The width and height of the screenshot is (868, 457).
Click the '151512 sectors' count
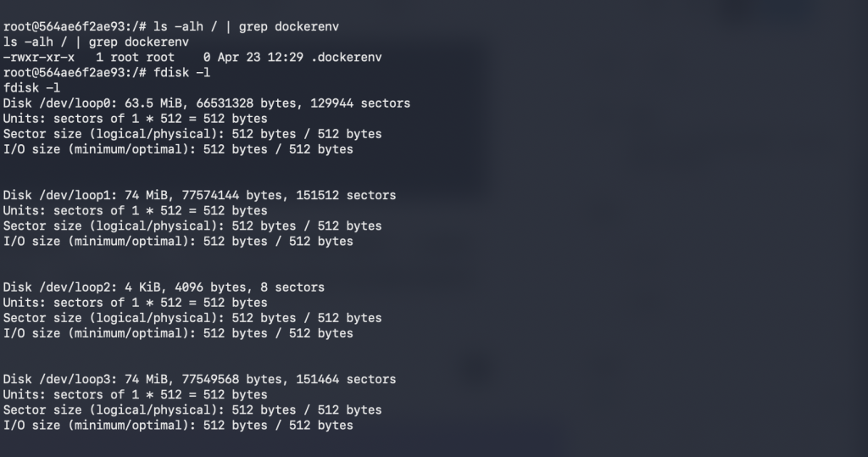click(347, 195)
